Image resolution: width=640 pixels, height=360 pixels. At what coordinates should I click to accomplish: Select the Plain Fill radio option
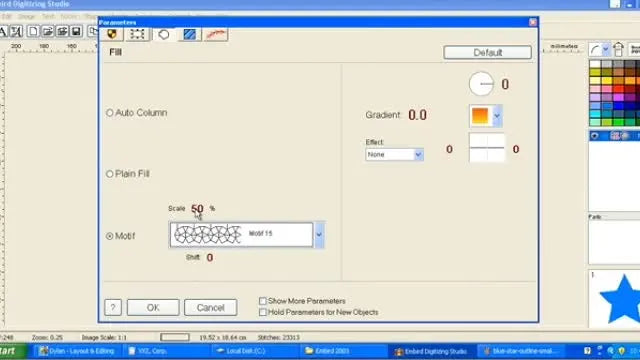point(109,174)
